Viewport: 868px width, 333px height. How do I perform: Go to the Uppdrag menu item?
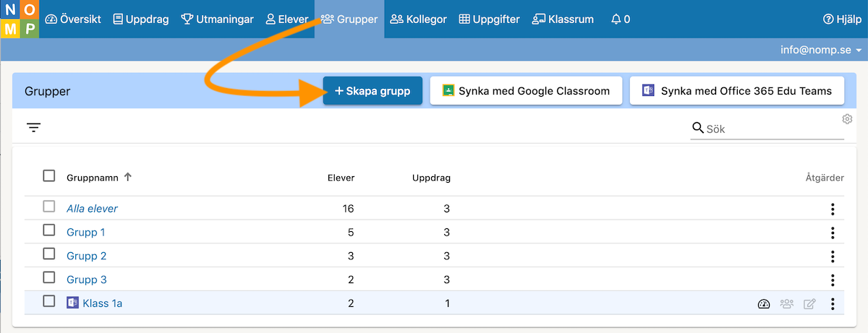tap(141, 20)
